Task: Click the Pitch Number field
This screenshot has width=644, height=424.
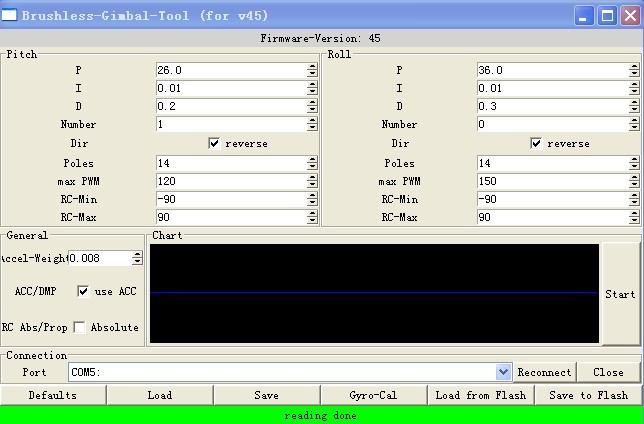Action: [x=231, y=124]
